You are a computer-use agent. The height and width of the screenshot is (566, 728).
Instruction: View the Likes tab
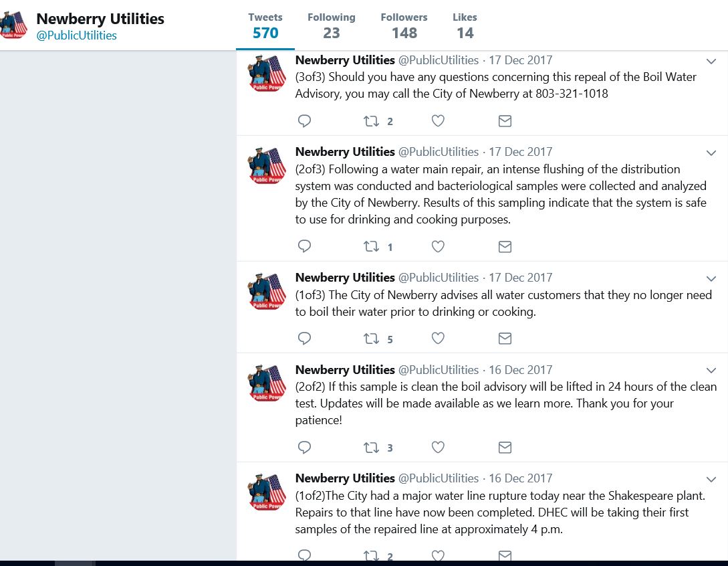[x=465, y=25]
